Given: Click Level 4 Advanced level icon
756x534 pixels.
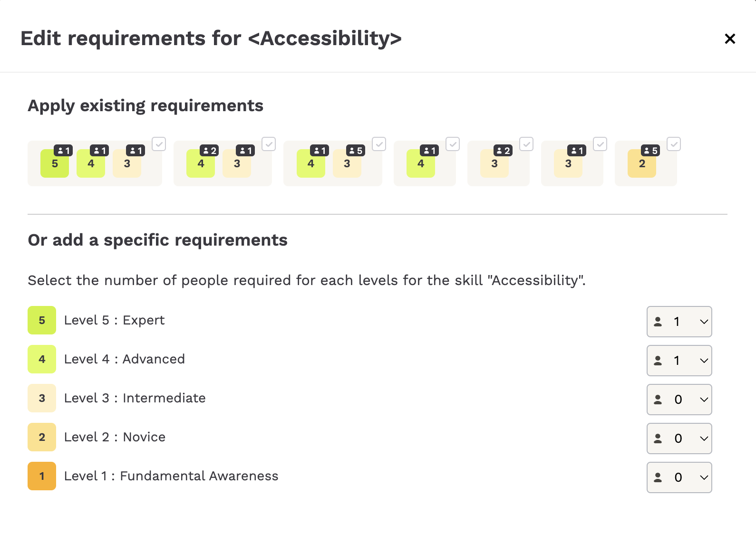Looking at the screenshot, I should (x=42, y=359).
